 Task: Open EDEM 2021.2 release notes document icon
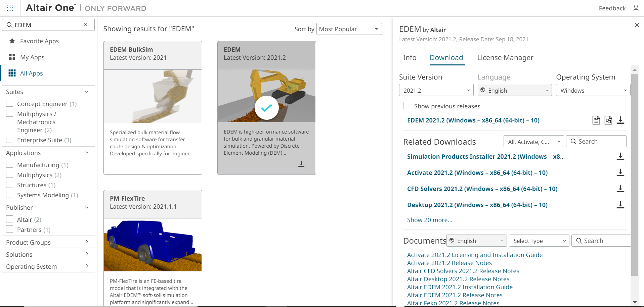click(596, 120)
